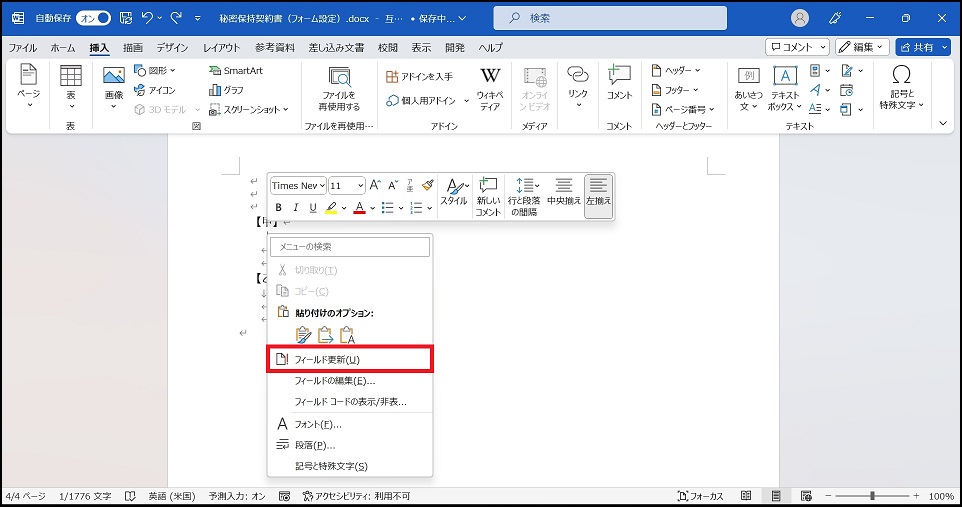Click the Save icon in title bar
This screenshot has width=962, height=507.
[126, 18]
